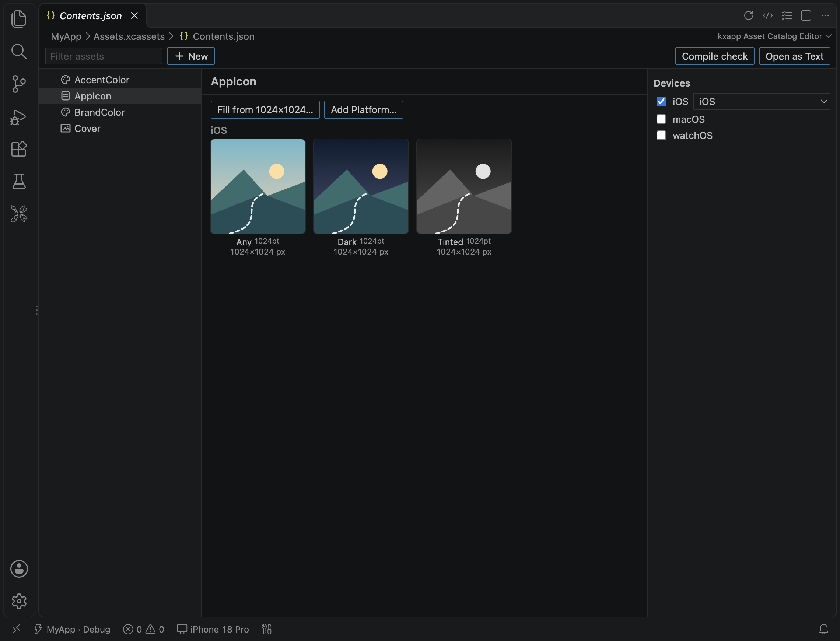Open the More Actions ellipsis menu
The height and width of the screenshot is (641, 840).
(x=825, y=15)
